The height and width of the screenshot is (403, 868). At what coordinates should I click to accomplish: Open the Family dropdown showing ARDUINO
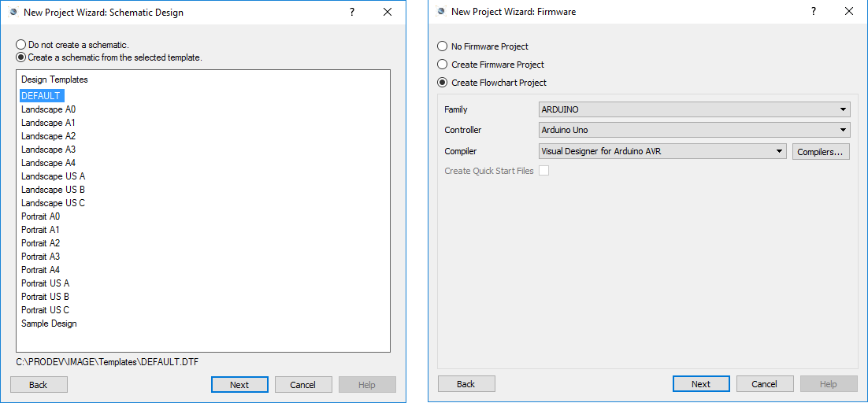click(694, 109)
